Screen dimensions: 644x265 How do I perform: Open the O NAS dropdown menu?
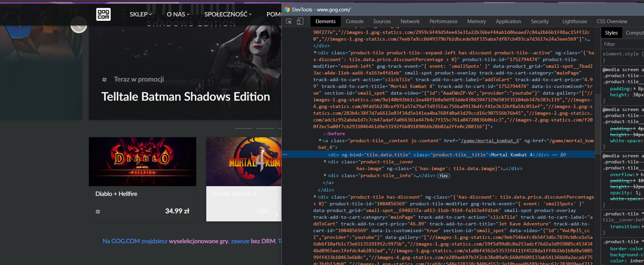[x=178, y=14]
